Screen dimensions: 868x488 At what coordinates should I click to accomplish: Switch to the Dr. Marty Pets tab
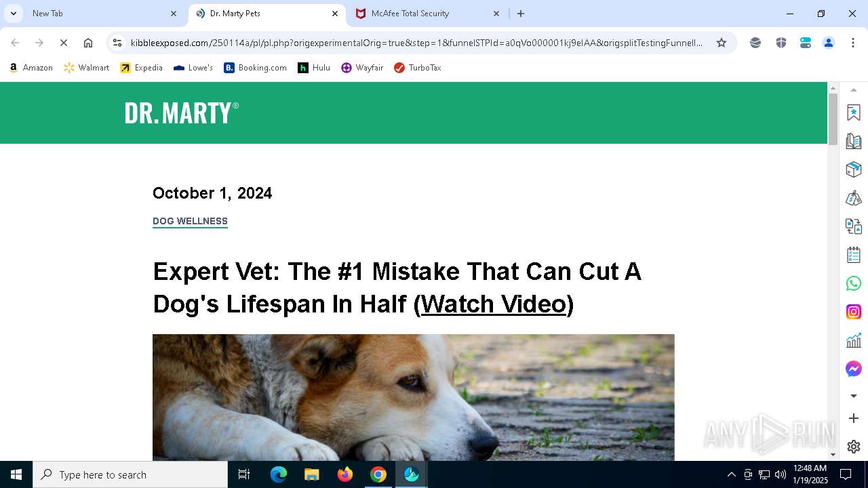267,14
